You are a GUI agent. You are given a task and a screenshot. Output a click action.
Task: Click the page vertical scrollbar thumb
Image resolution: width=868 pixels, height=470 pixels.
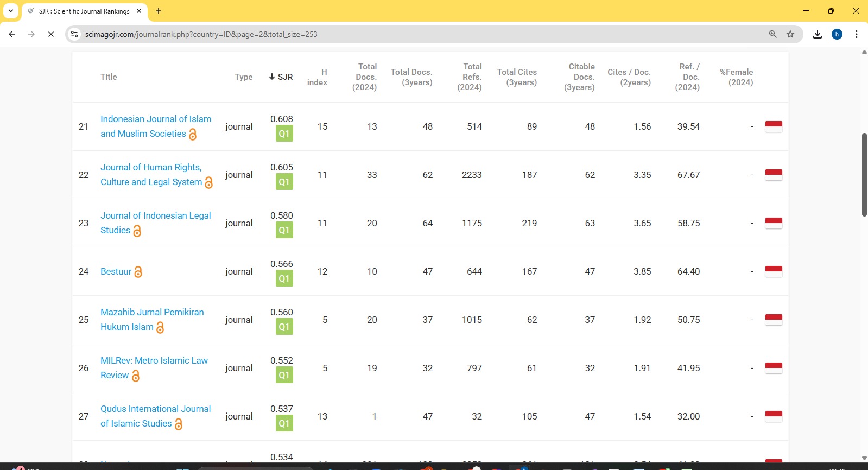(x=864, y=175)
